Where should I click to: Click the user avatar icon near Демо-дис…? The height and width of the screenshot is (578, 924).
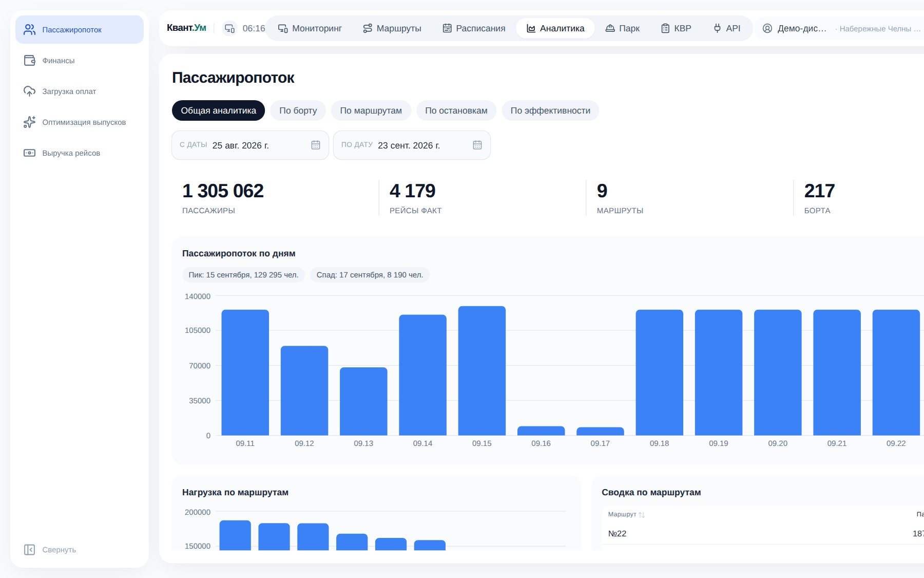click(767, 28)
